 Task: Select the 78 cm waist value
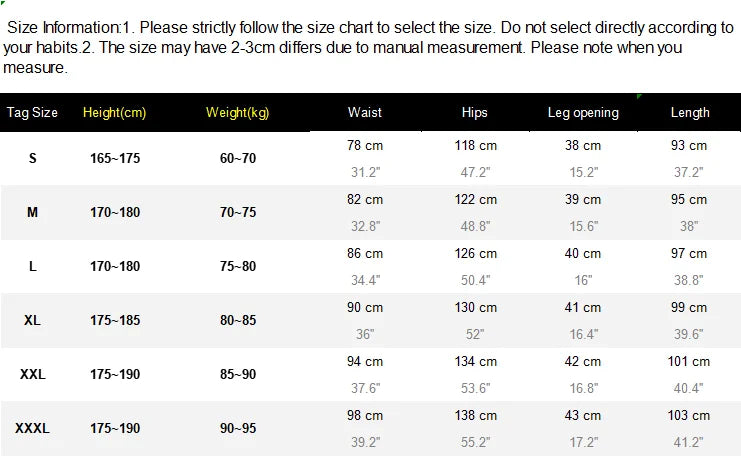coord(364,145)
